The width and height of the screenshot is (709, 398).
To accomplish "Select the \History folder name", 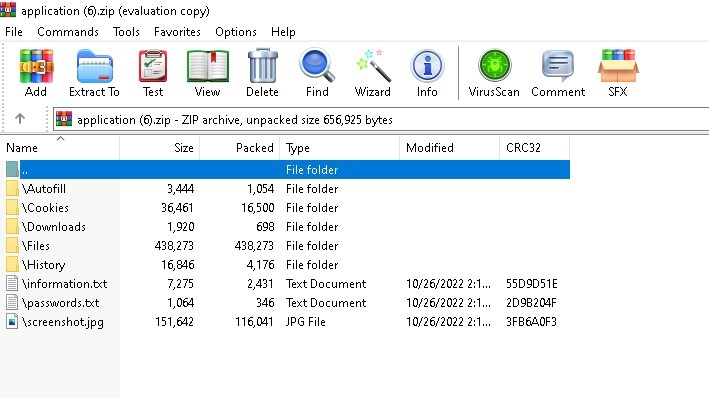I will click(x=43, y=265).
